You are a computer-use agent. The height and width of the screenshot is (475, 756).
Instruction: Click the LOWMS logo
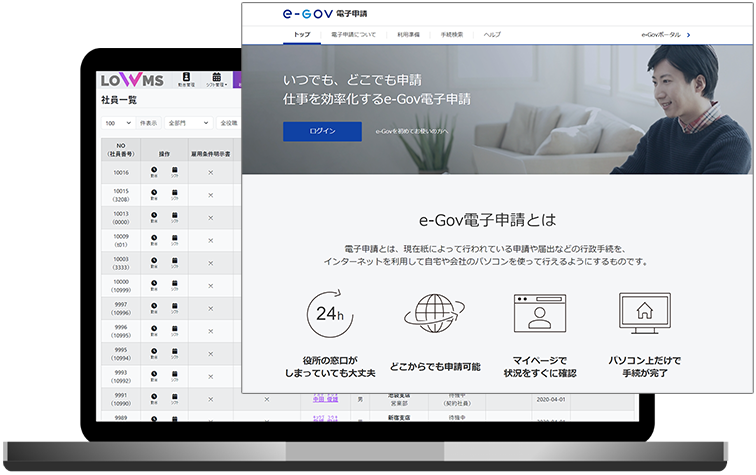[x=132, y=80]
